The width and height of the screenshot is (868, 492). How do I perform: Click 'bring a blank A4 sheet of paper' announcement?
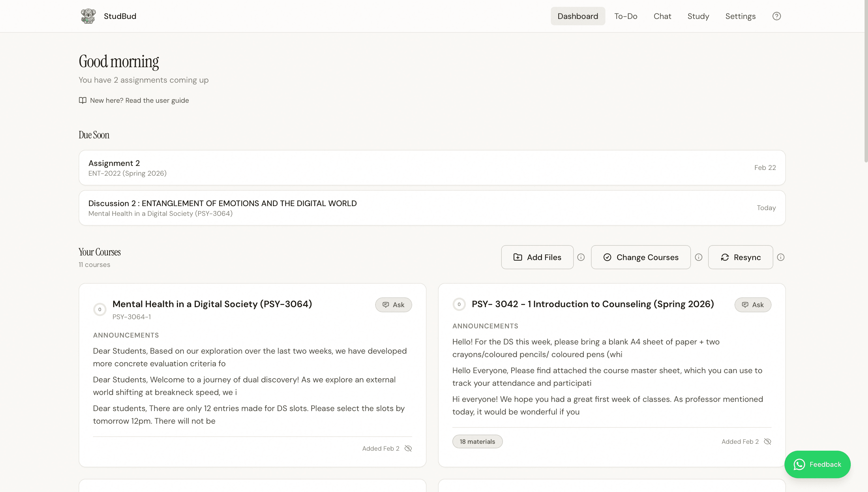586,348
